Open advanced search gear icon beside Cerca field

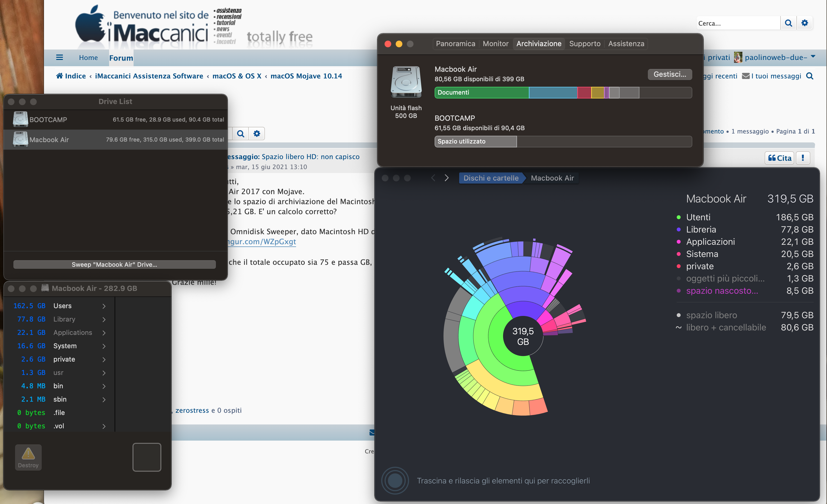(804, 23)
